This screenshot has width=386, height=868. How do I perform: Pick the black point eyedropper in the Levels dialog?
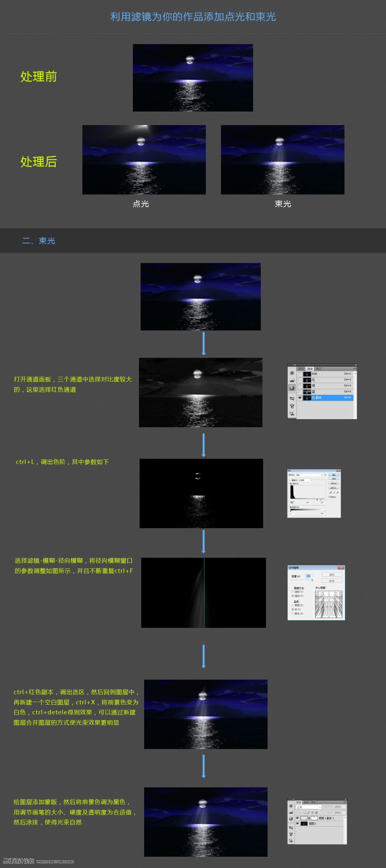(x=330, y=493)
